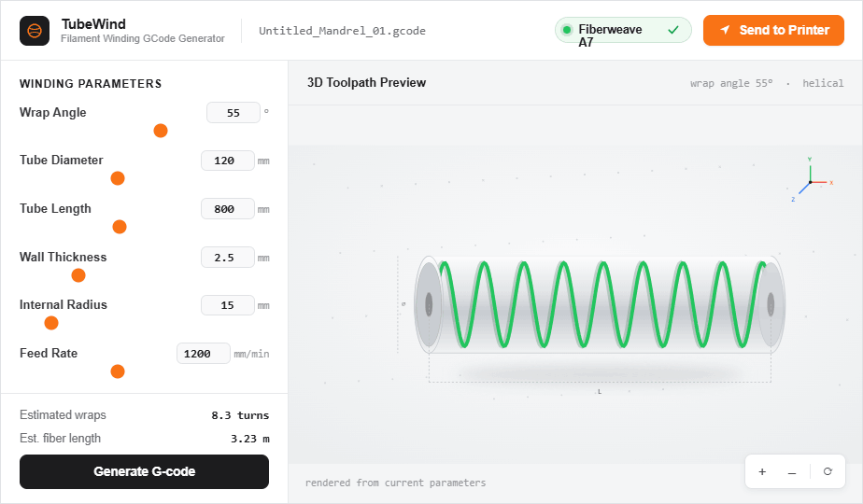This screenshot has width=863, height=504.
Task: Send the G-code to the printer
Action: click(773, 30)
